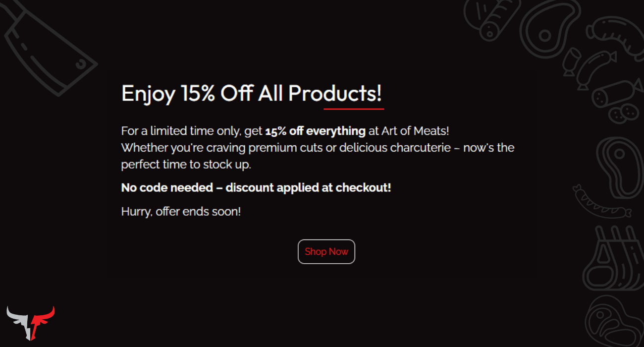Click the salami with slices icon
This screenshot has height=347, width=644.
point(614,94)
